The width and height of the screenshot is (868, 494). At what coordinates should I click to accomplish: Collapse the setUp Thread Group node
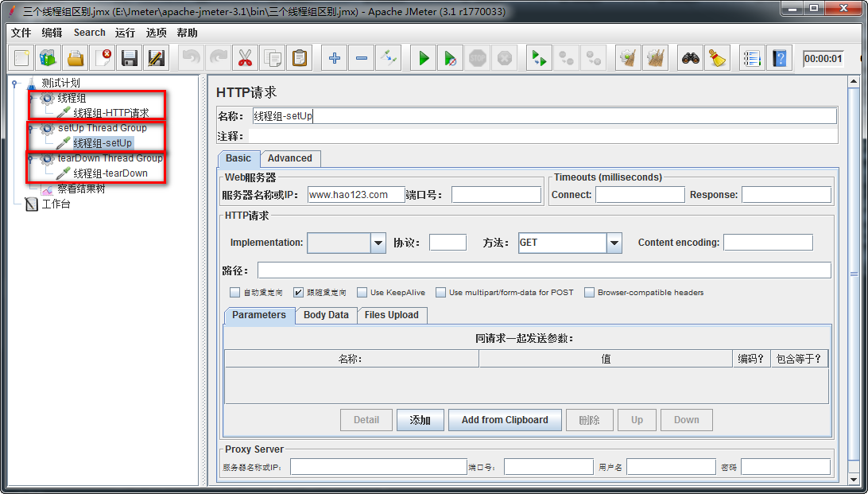coord(30,128)
